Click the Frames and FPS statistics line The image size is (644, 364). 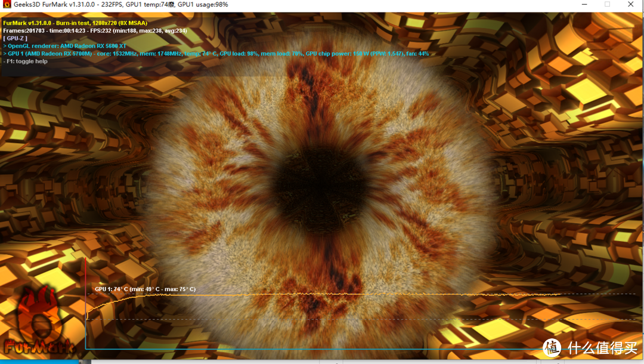[95, 31]
